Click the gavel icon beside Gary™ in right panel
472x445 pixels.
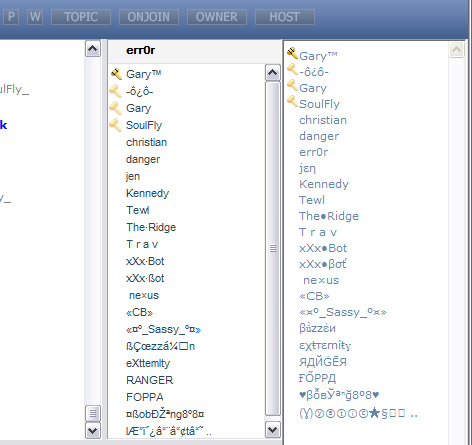coord(292,53)
